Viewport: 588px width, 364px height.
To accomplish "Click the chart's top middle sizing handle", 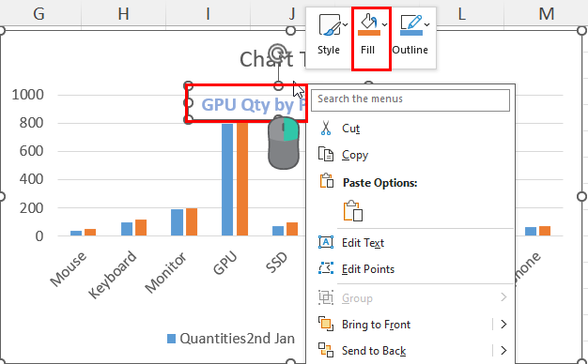I will click(290, 31).
